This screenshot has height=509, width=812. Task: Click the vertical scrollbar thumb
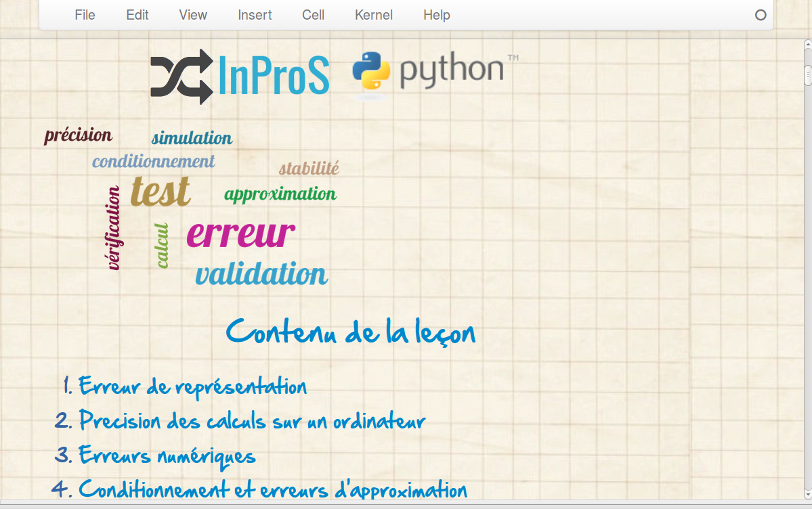807,74
